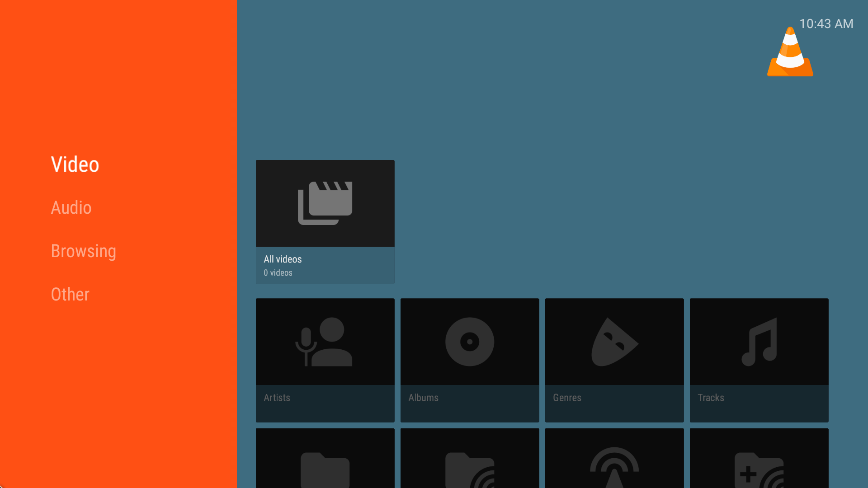Image resolution: width=868 pixels, height=488 pixels.
Task: Open Genres via the mask icon
Action: [x=614, y=342]
